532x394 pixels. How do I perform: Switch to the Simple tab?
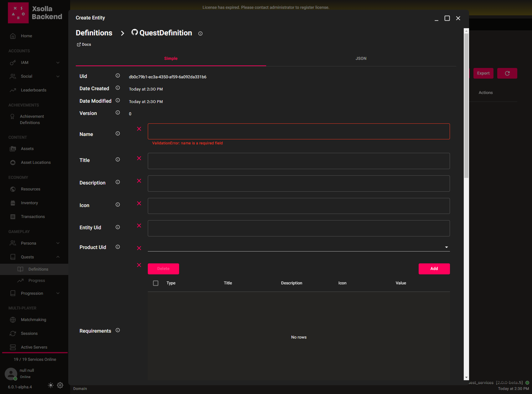point(171,59)
